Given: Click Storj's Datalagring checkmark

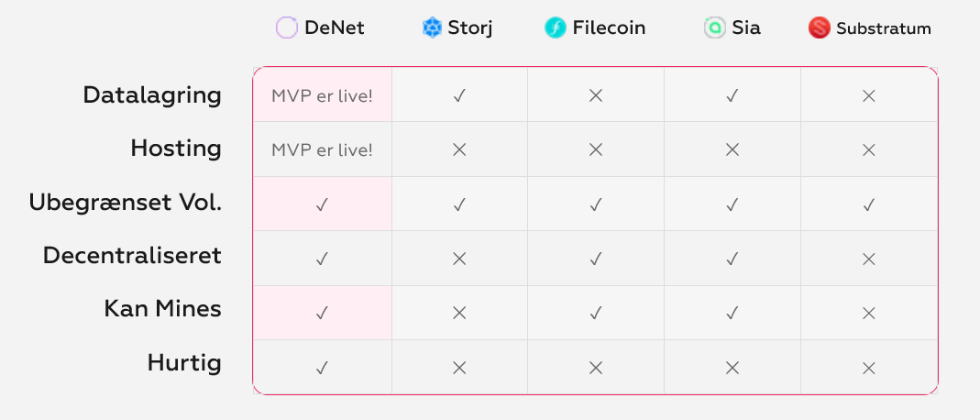Looking at the screenshot, I should tap(459, 95).
